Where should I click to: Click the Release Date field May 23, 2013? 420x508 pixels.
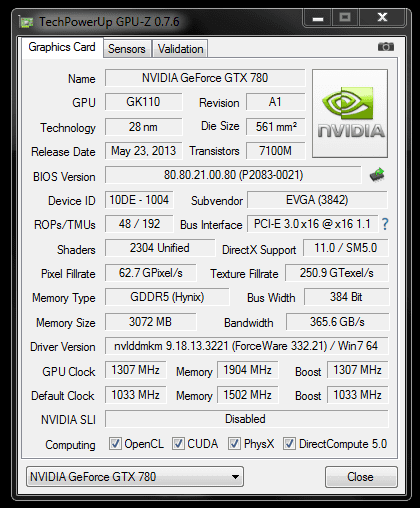pos(144,151)
